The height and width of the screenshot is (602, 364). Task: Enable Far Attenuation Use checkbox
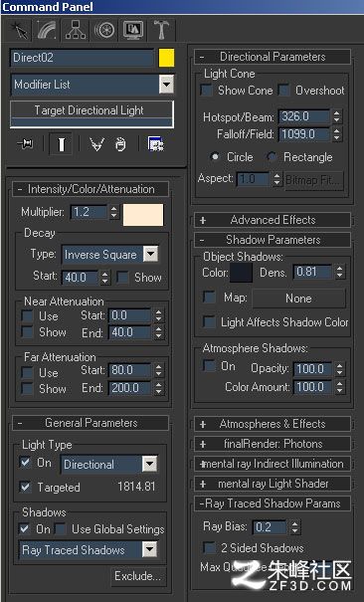27,372
